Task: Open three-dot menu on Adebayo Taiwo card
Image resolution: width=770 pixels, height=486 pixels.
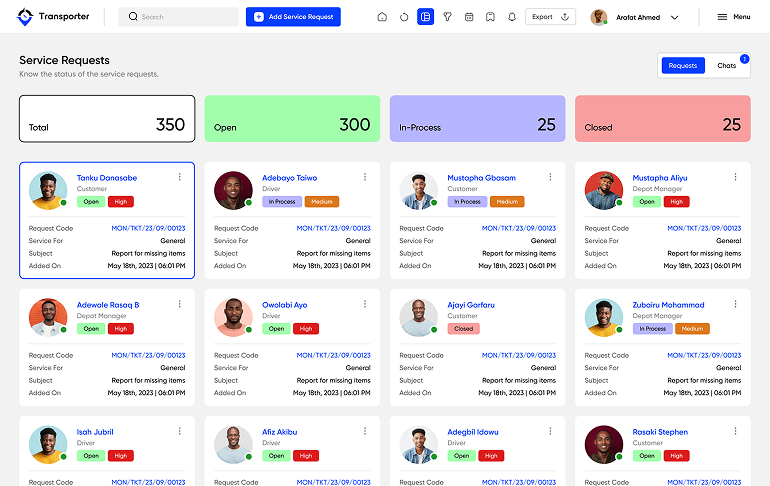Action: (365, 177)
